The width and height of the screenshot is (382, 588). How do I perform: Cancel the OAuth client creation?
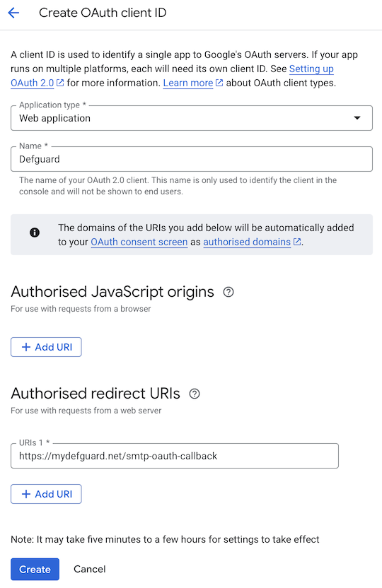coord(90,569)
